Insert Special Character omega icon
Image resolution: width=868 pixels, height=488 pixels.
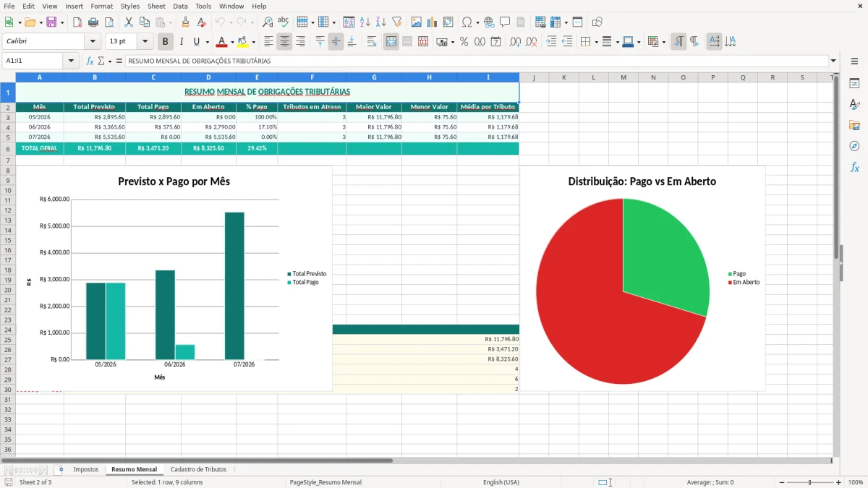(x=467, y=22)
